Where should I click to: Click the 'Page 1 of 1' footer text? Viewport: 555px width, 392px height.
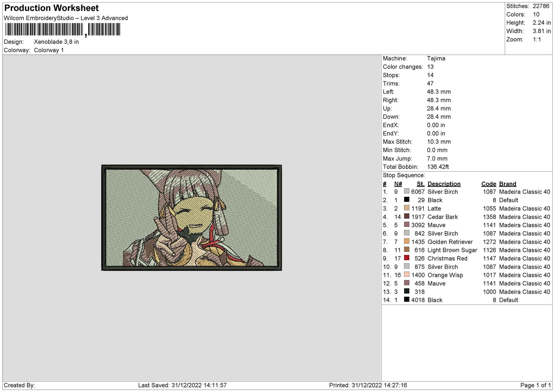[x=535, y=385]
